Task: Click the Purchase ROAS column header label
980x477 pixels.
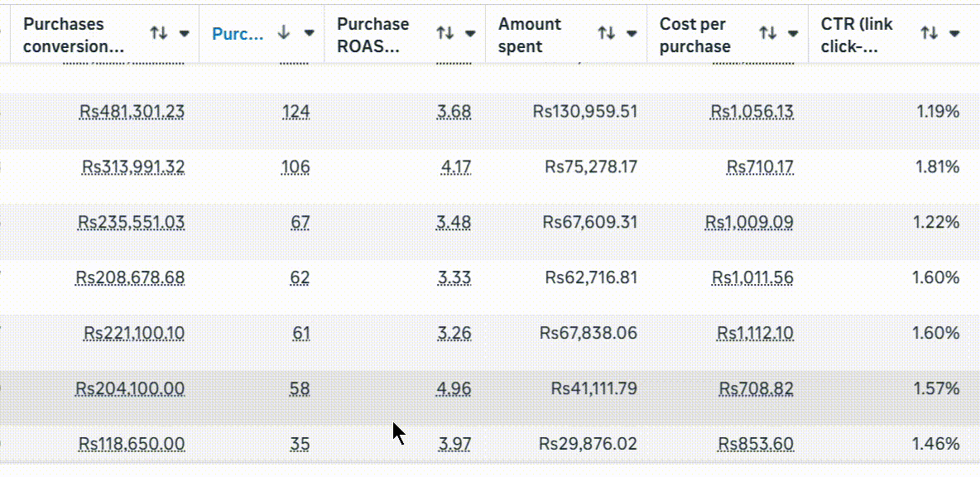Action: coord(373,35)
